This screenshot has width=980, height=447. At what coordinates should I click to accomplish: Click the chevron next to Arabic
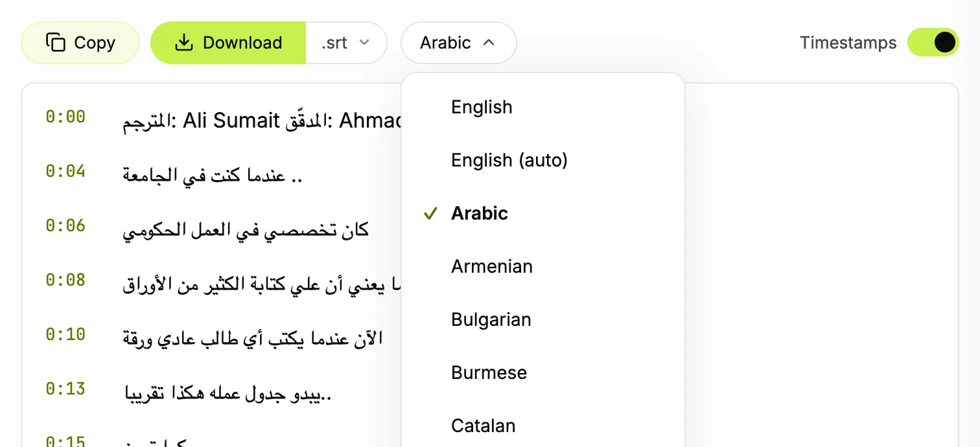489,43
